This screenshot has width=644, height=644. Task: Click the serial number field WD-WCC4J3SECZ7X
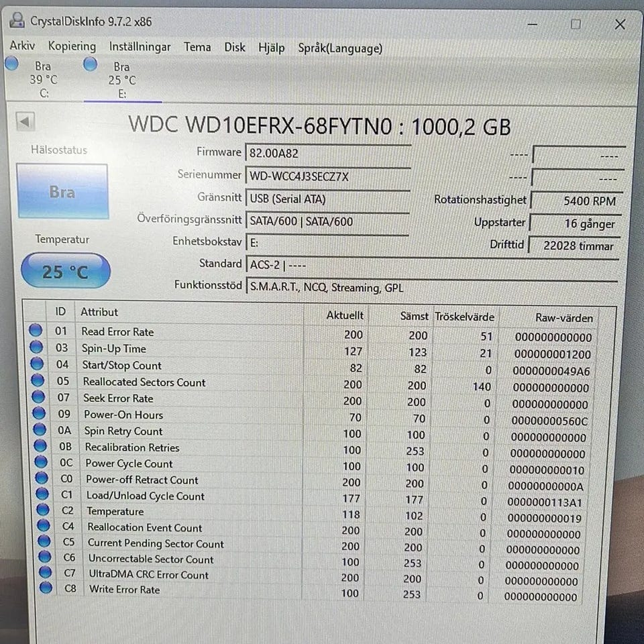(328, 176)
